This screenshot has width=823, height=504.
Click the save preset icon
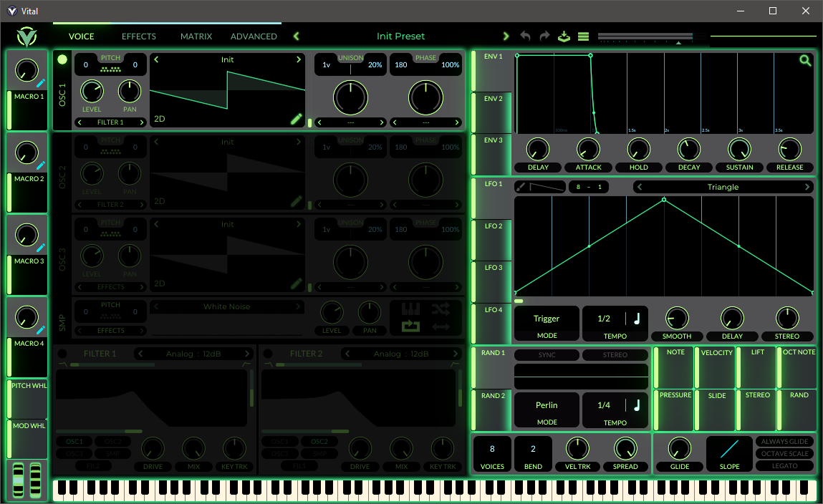tap(564, 37)
